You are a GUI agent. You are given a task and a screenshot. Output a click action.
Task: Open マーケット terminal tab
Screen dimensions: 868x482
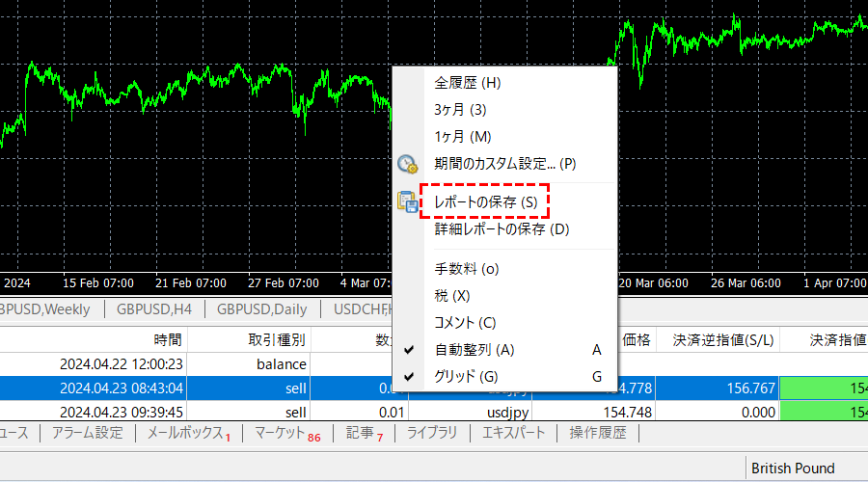287,433
